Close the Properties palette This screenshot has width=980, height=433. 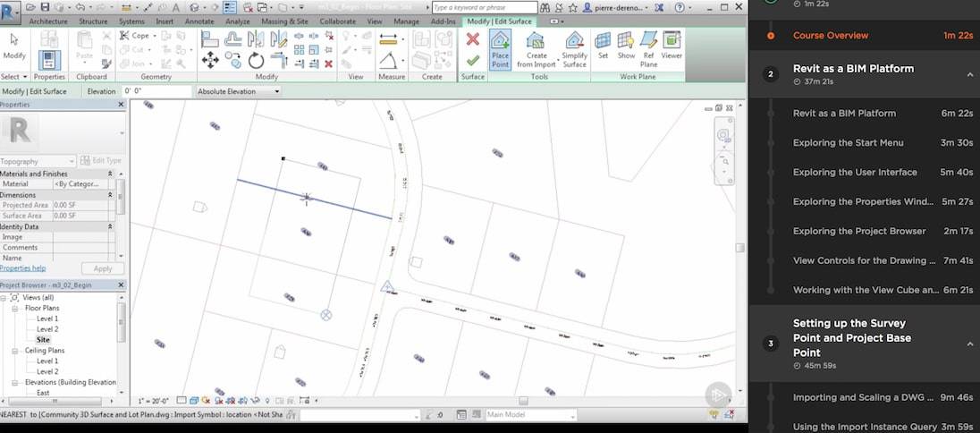click(x=122, y=105)
